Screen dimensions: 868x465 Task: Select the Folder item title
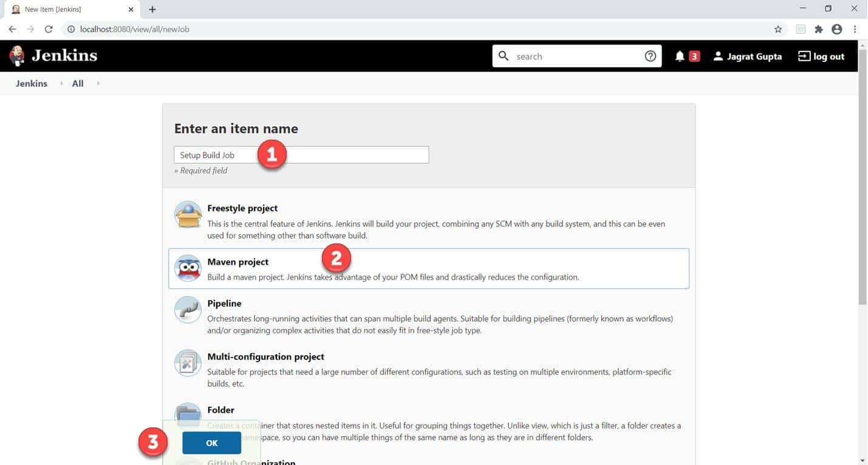point(221,410)
